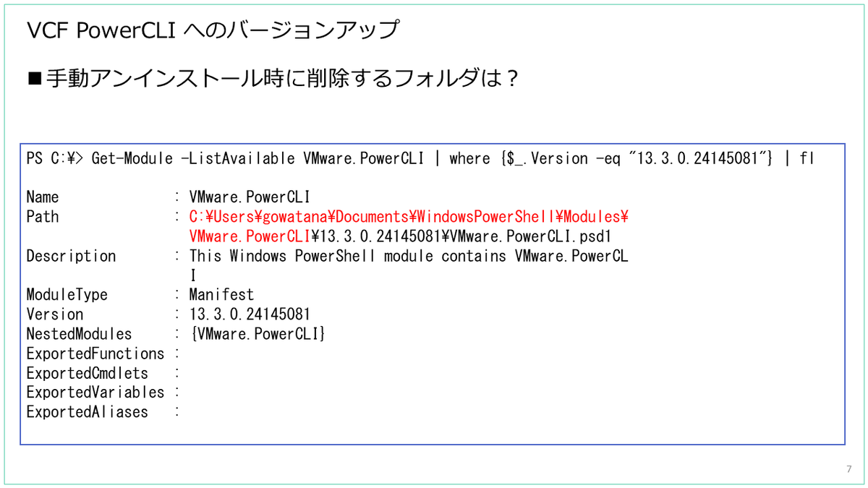Click the description text 'This Windows PowerShell module'

pyautogui.click(x=310, y=255)
